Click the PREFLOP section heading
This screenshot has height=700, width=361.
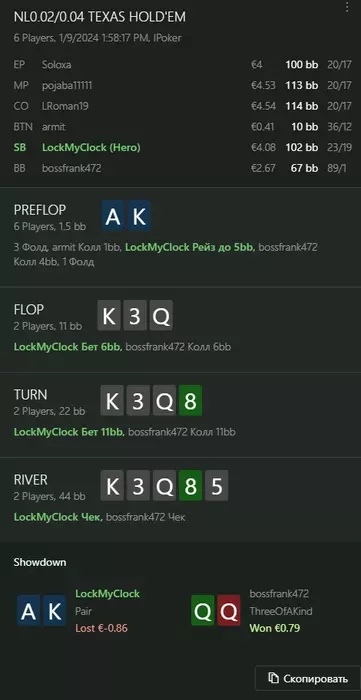[x=40, y=210]
